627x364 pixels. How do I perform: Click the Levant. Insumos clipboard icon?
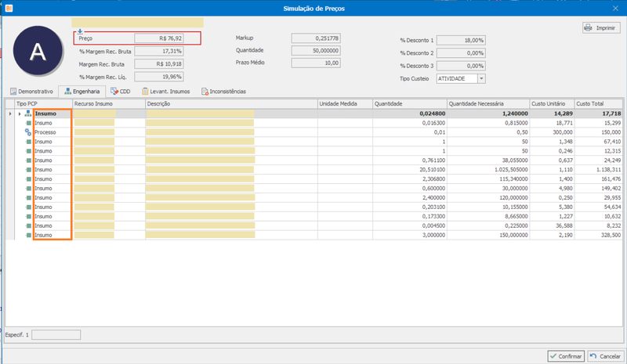coord(145,91)
